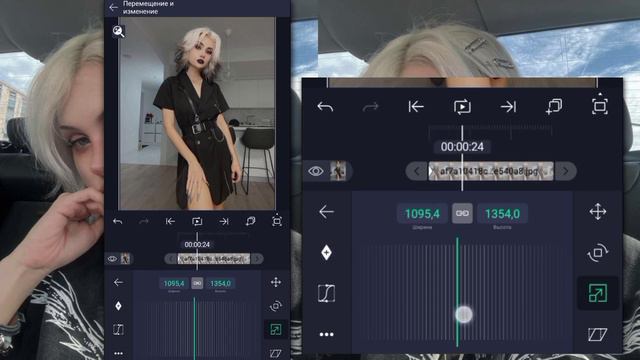Jump to clip start in enlarged toolbar

click(416, 107)
